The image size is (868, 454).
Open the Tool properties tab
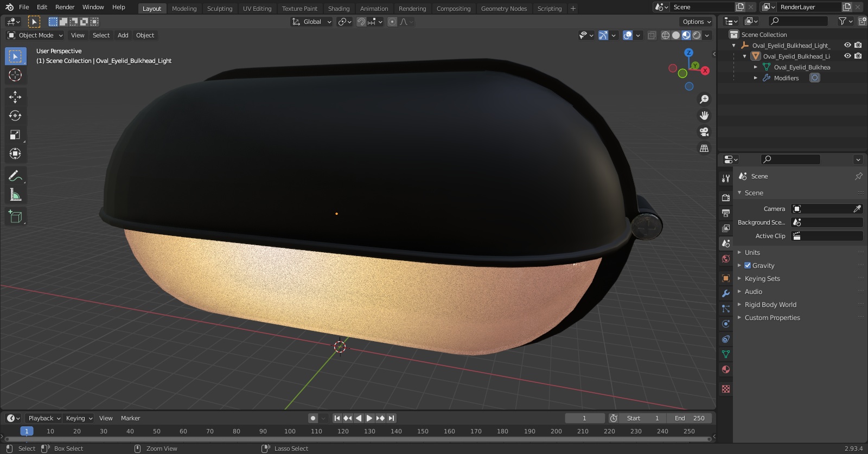click(726, 178)
